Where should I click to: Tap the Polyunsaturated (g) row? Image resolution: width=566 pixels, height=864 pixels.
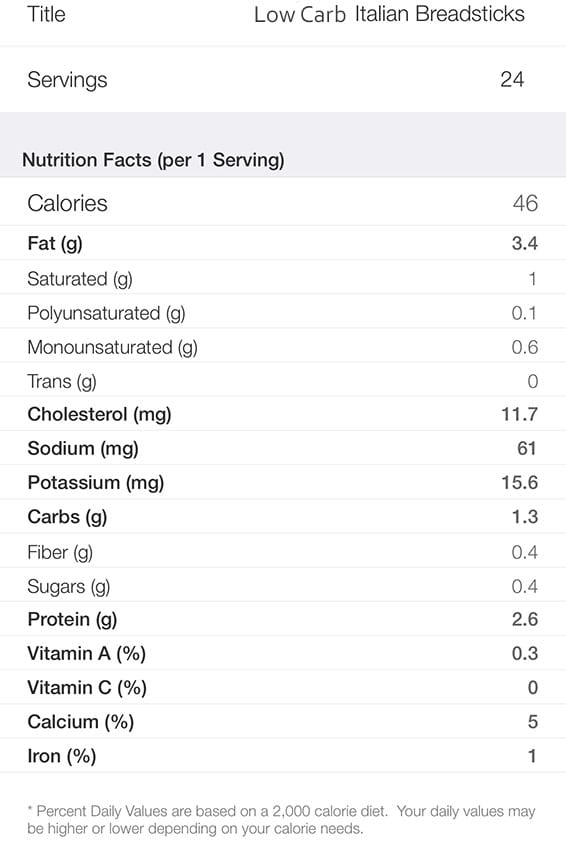click(283, 312)
